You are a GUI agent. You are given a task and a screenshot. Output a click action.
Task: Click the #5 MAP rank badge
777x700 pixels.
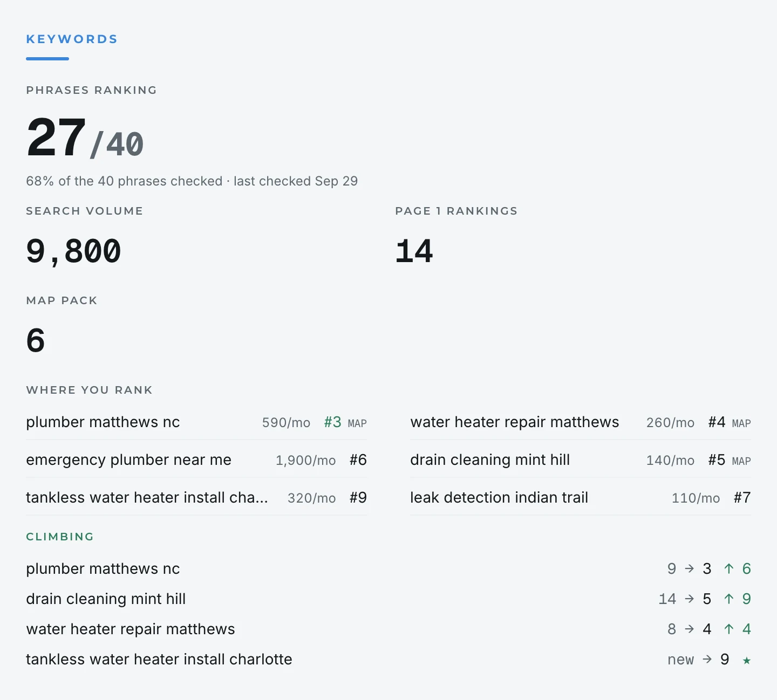[x=730, y=460]
